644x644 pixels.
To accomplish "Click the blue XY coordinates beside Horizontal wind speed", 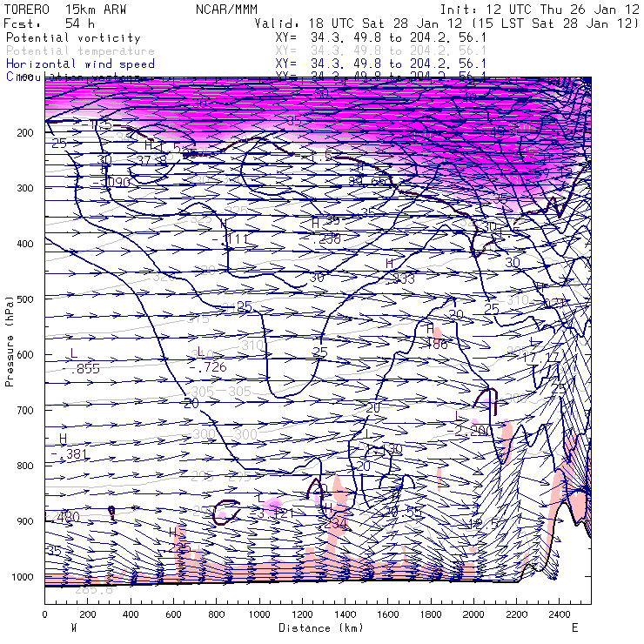I will point(380,64).
